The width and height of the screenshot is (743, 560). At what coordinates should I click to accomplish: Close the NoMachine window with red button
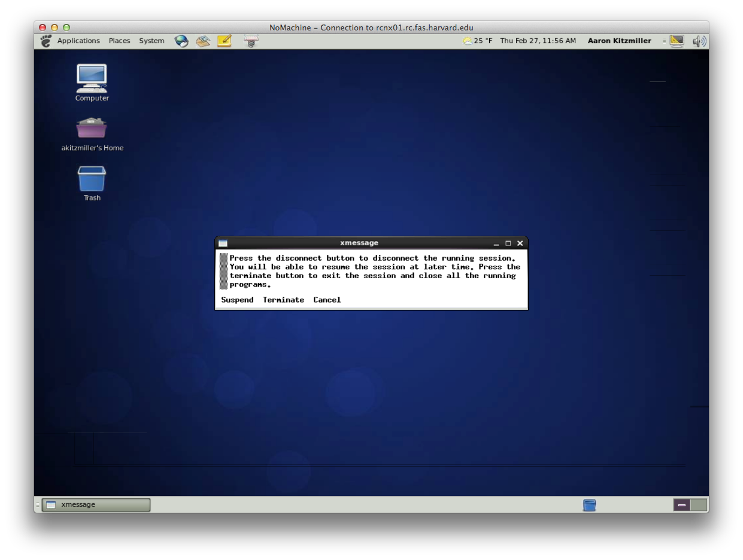coord(43,28)
